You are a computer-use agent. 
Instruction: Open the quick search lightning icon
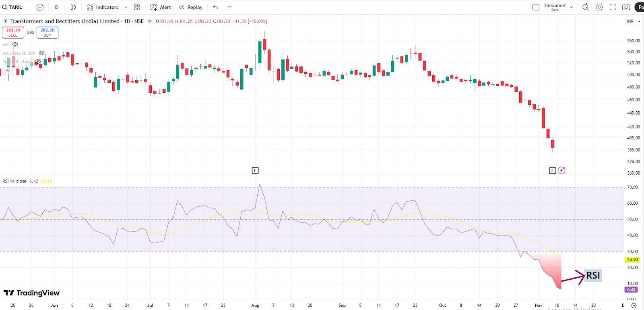pyautogui.click(x=586, y=7)
